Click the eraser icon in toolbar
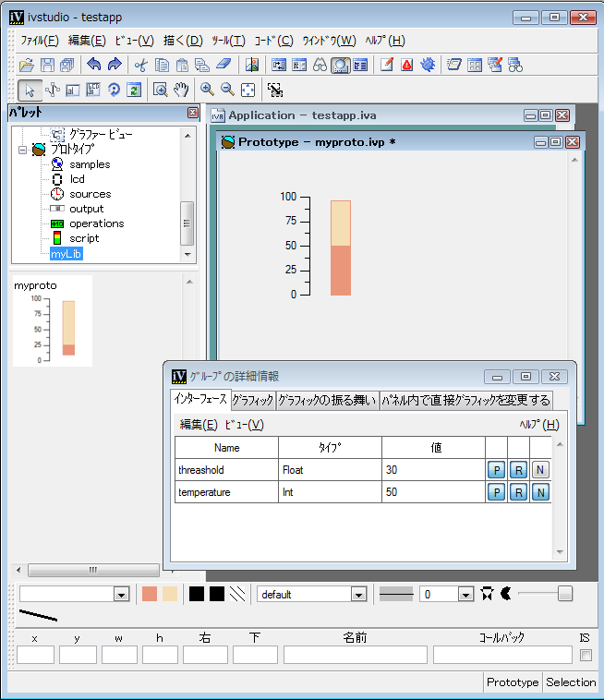The image size is (604, 700). click(224, 65)
